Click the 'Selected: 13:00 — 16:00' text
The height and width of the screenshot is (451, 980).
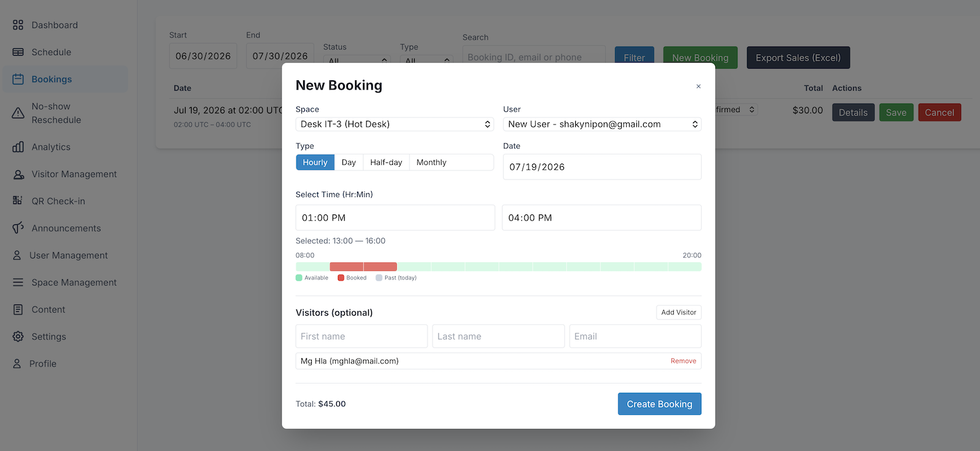coord(341,241)
